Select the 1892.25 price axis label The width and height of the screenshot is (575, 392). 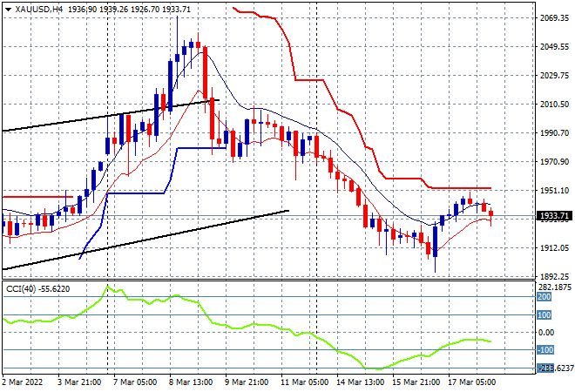554,276
